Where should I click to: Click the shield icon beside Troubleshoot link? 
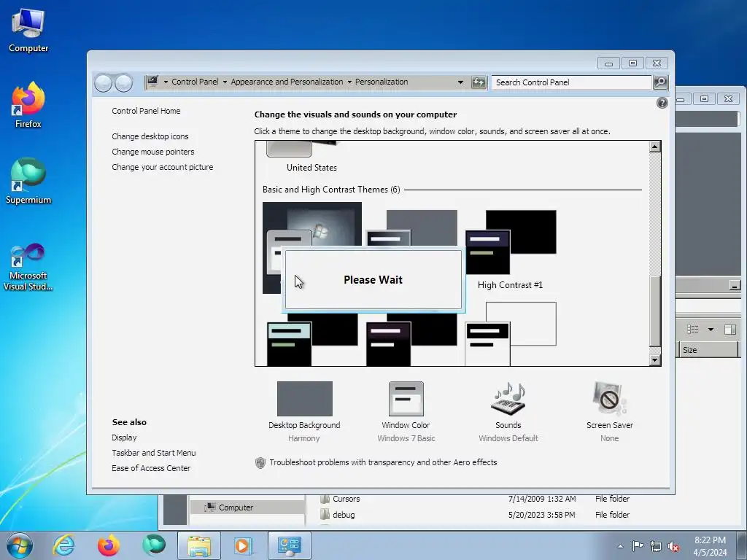point(260,462)
